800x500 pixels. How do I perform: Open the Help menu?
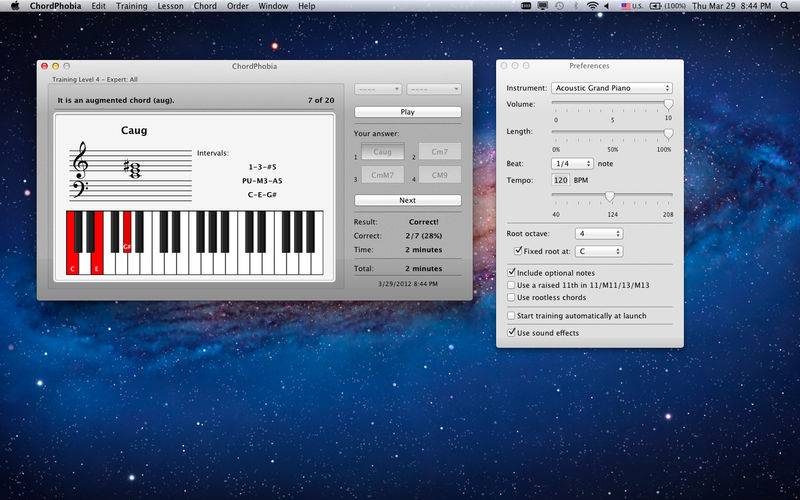pyautogui.click(x=307, y=6)
